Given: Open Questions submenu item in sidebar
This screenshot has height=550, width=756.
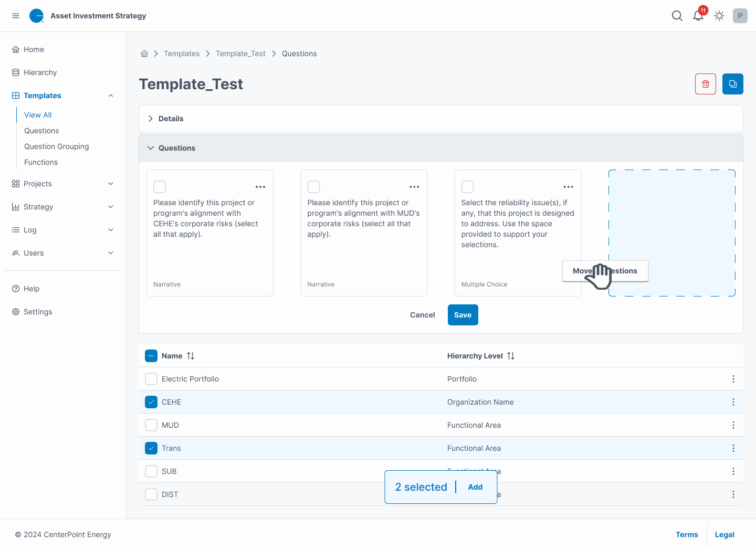Looking at the screenshot, I should 41,131.
